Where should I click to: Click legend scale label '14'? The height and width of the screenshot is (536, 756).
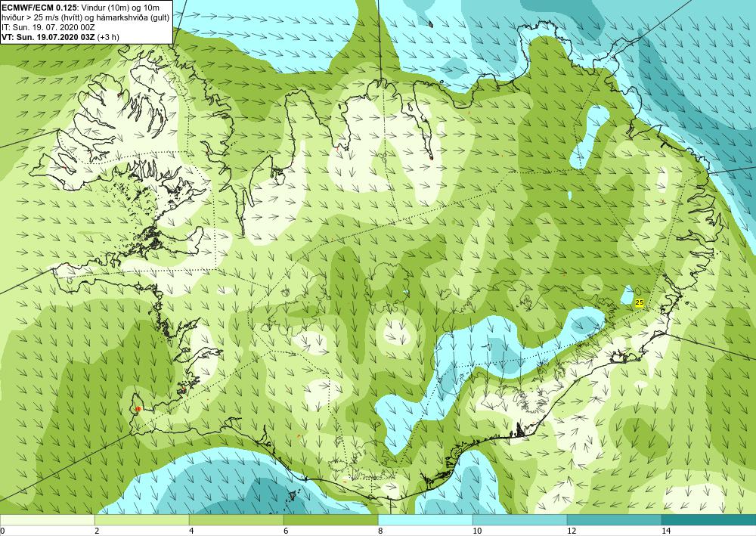point(666,531)
